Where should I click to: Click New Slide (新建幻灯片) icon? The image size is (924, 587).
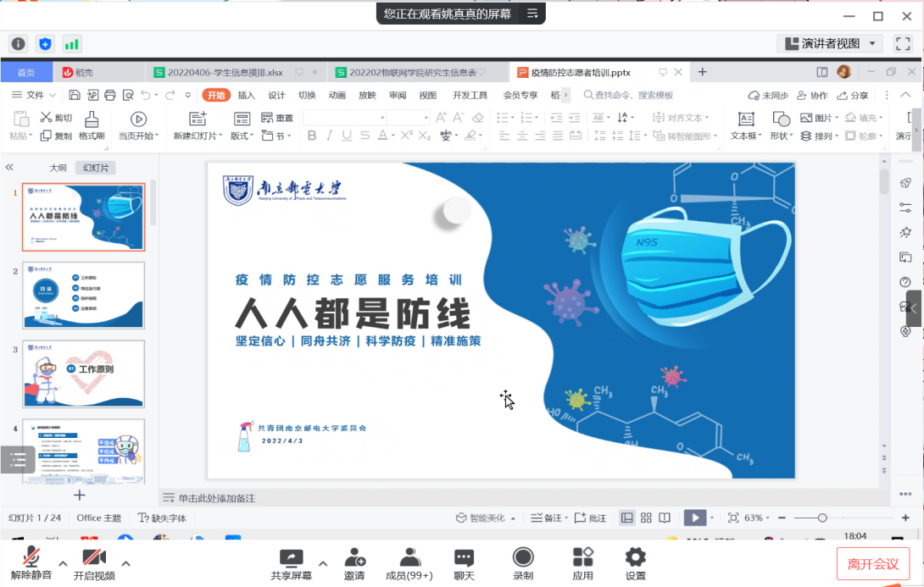(x=197, y=119)
